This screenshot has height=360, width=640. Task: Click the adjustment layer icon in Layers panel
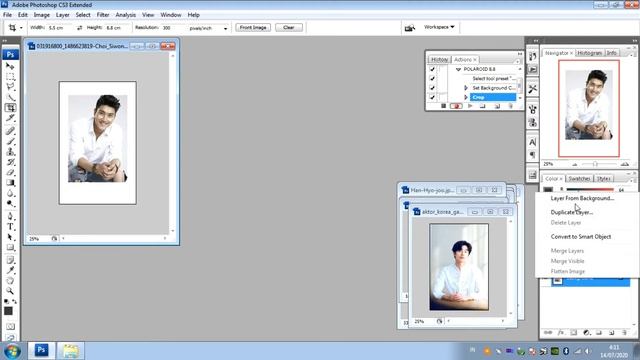[x=586, y=333]
